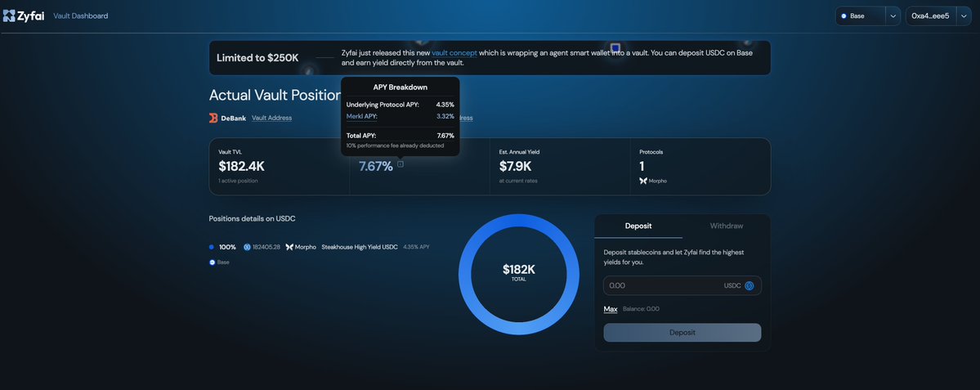Click the Morpho butterfly icon in positions row
The image size is (980, 390).
(x=289, y=247)
